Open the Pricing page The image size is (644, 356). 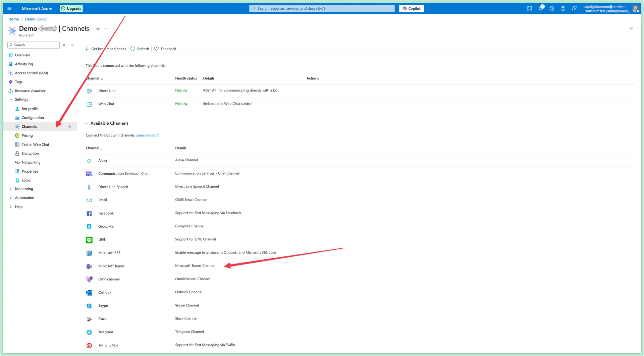point(27,136)
